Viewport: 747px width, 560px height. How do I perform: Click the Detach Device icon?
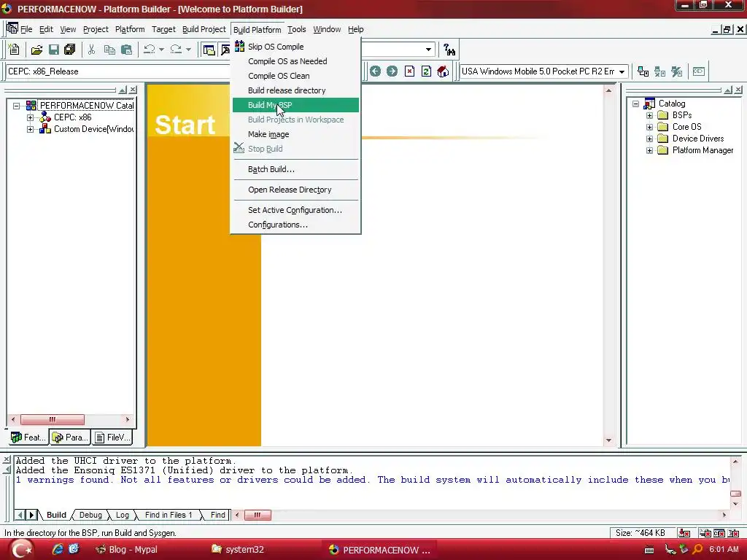pyautogui.click(x=659, y=71)
